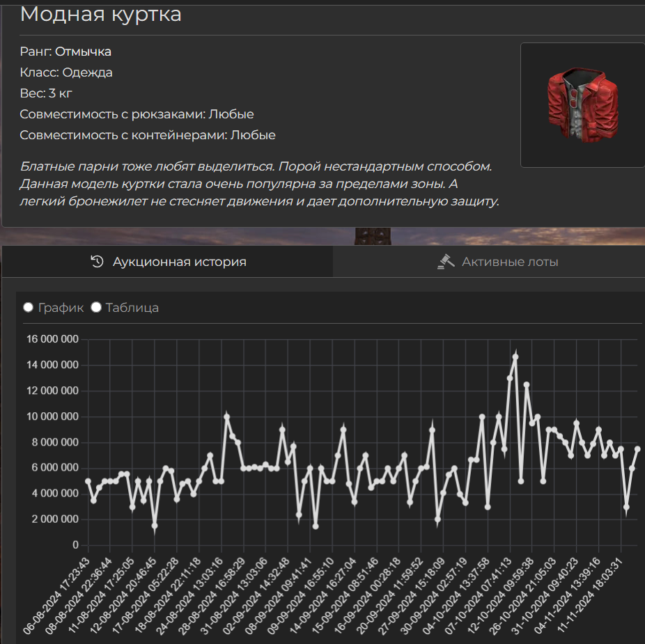Click Совместимость с рюкзаками: Любые
This screenshot has width=645, height=644.
point(137,114)
